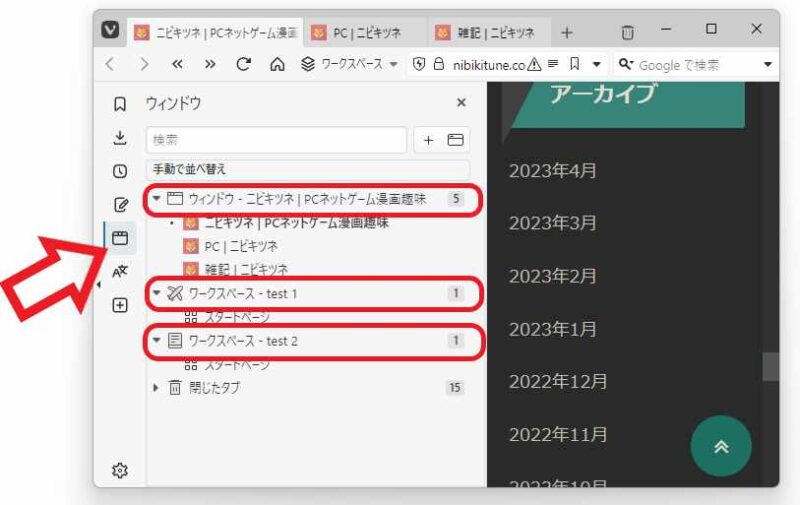The width and height of the screenshot is (800, 505).
Task: Open the 2022年11月 archive link
Action: coord(558,435)
